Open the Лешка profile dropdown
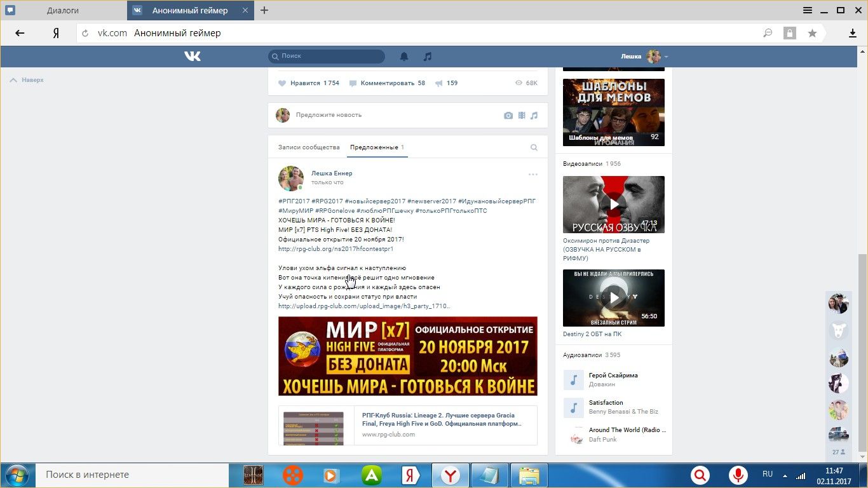Screen dimensions: 868x488 pos(644,57)
